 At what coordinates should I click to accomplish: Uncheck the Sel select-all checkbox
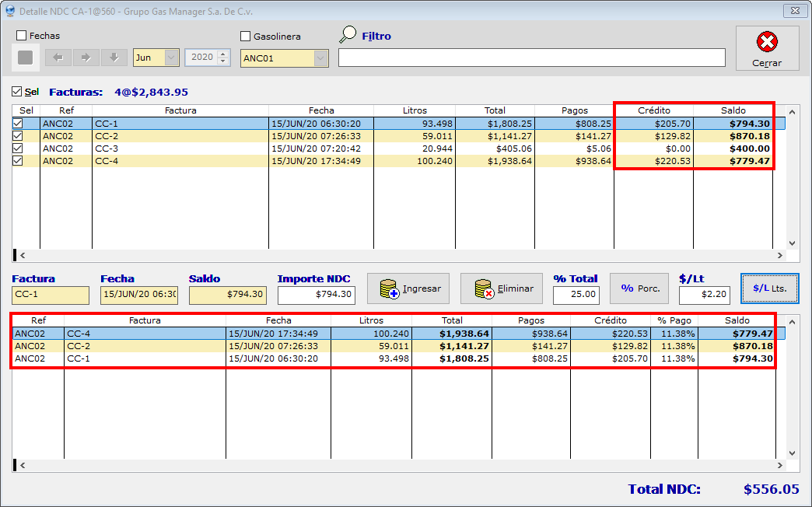pos(17,92)
